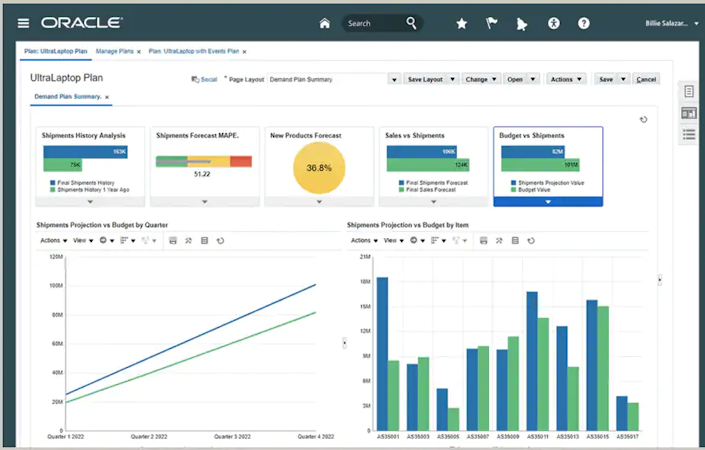Switch to the Plan: UltraLaptop Plan tab
Viewport: 705px width, 450px height.
tap(56, 51)
